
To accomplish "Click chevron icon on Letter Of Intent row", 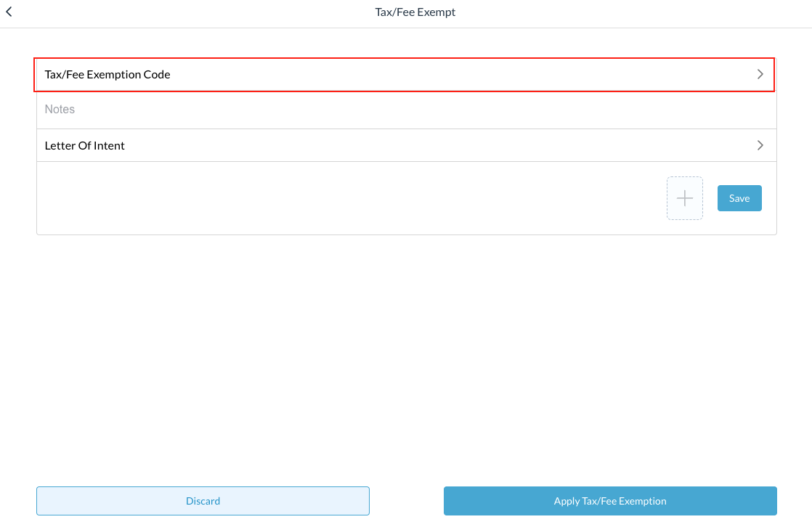I will click(760, 145).
